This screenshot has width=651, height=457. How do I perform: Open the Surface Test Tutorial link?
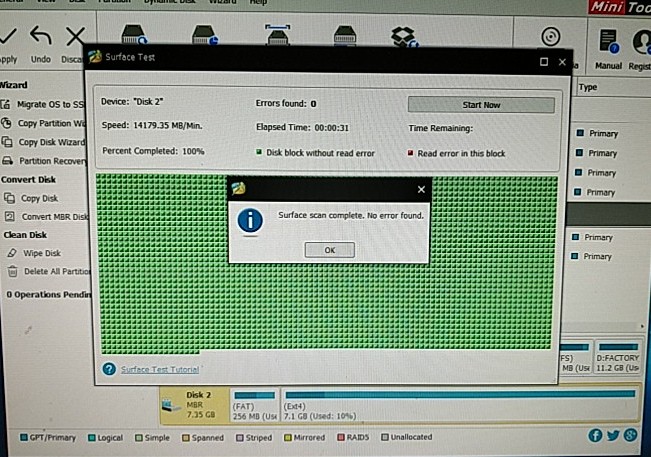coord(158,369)
